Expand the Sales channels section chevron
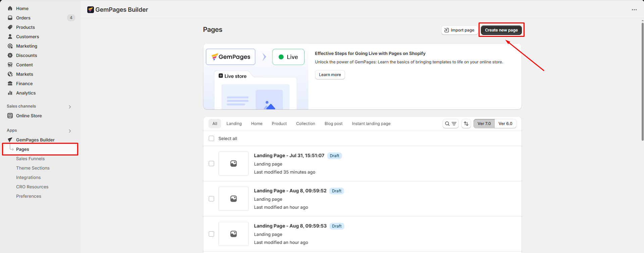644x253 pixels. pos(70,107)
